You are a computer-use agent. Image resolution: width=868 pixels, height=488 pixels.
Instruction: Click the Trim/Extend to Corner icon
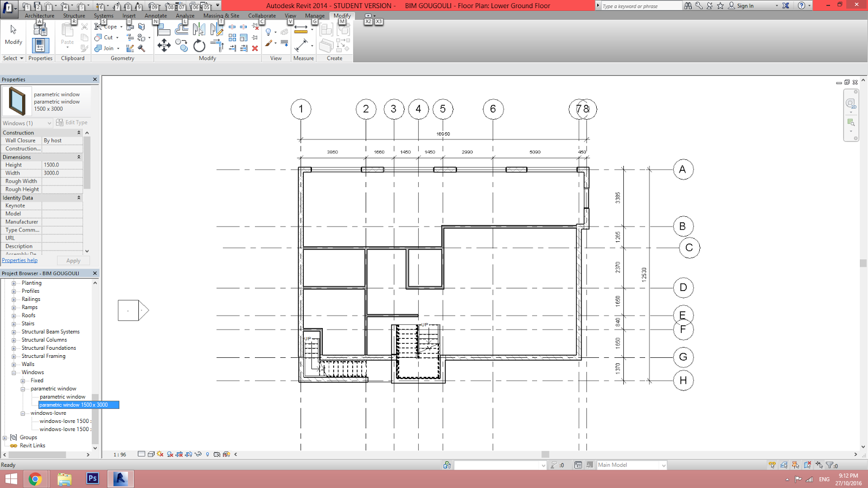(217, 46)
